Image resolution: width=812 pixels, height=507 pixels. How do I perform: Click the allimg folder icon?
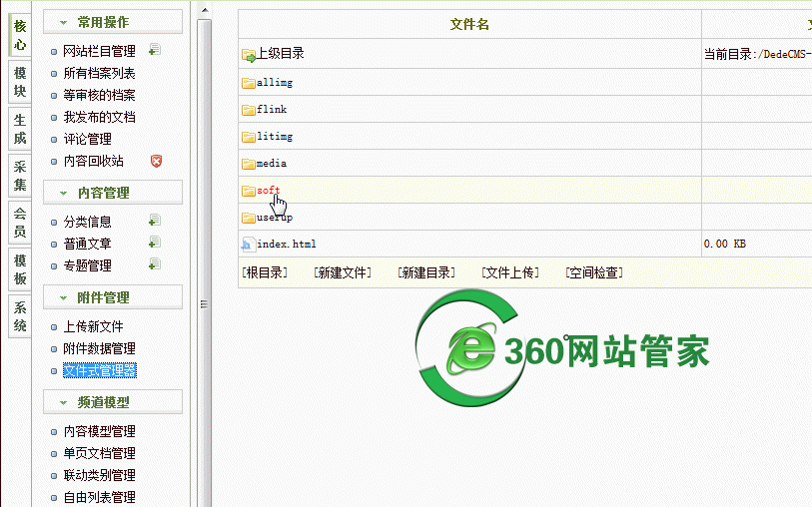coord(249,83)
